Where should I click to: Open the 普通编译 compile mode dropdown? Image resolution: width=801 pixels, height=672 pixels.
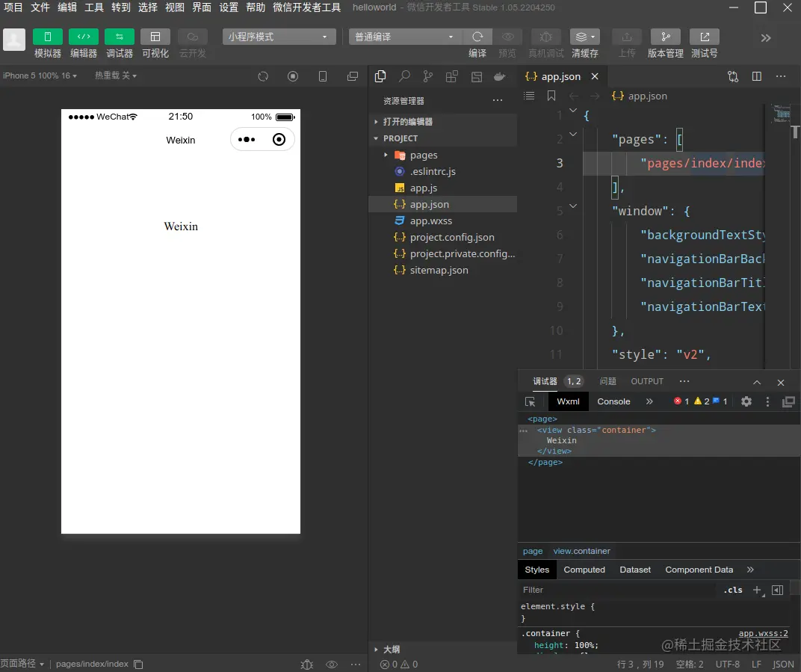tap(405, 37)
